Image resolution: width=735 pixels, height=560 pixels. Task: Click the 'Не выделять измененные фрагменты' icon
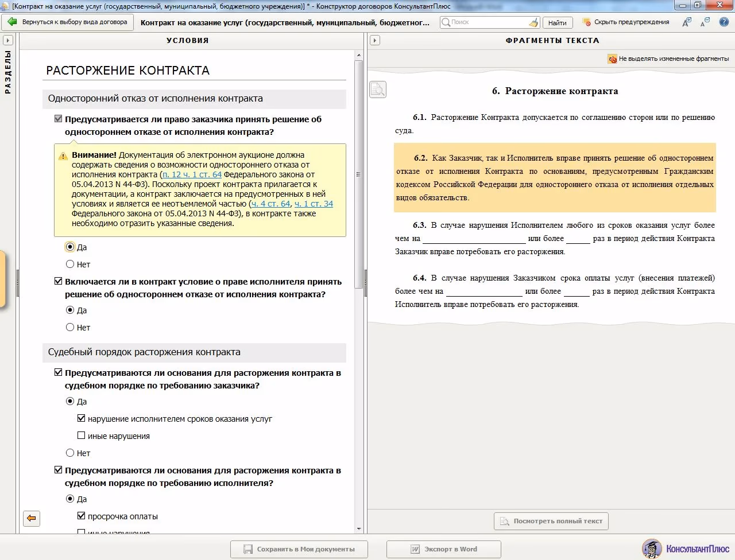[612, 59]
